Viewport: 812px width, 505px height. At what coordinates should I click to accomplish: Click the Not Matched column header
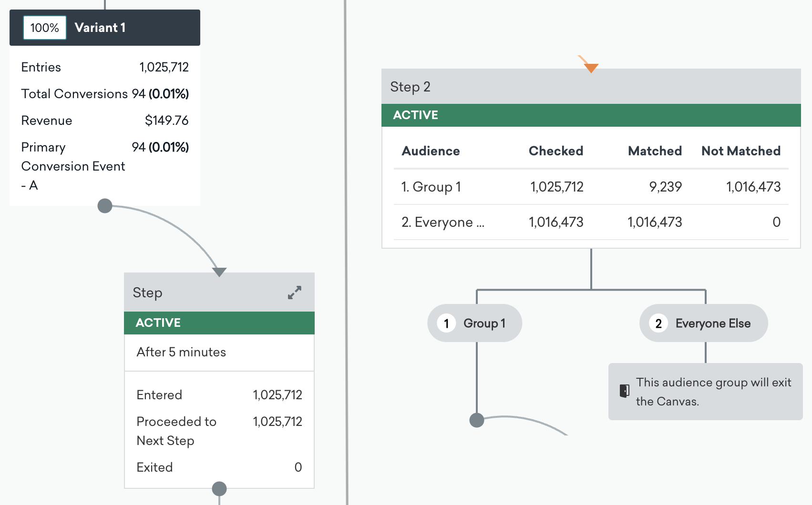point(740,151)
